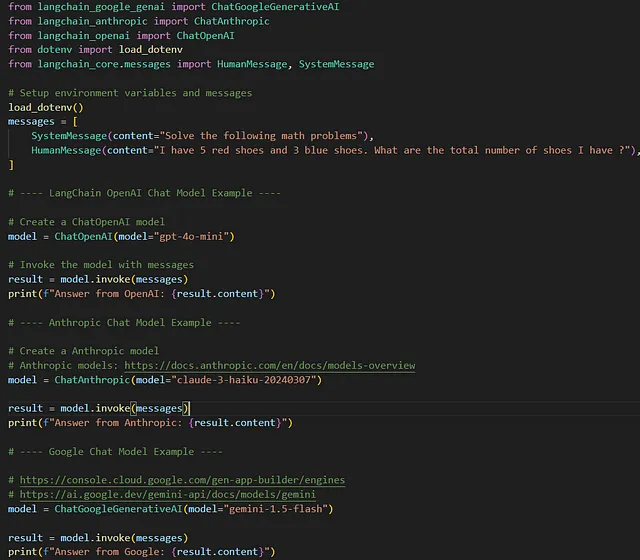
Task: Click the 'messages = [' line
Action: 43,122
